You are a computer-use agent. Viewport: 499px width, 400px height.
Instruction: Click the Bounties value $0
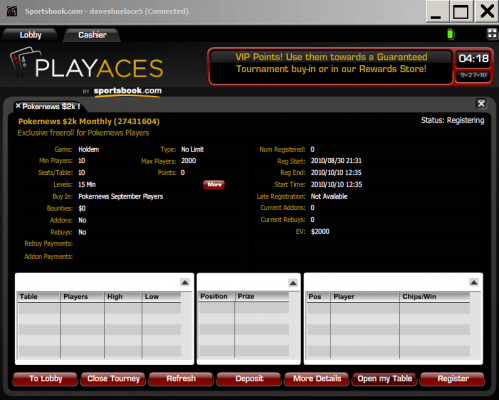tap(82, 209)
